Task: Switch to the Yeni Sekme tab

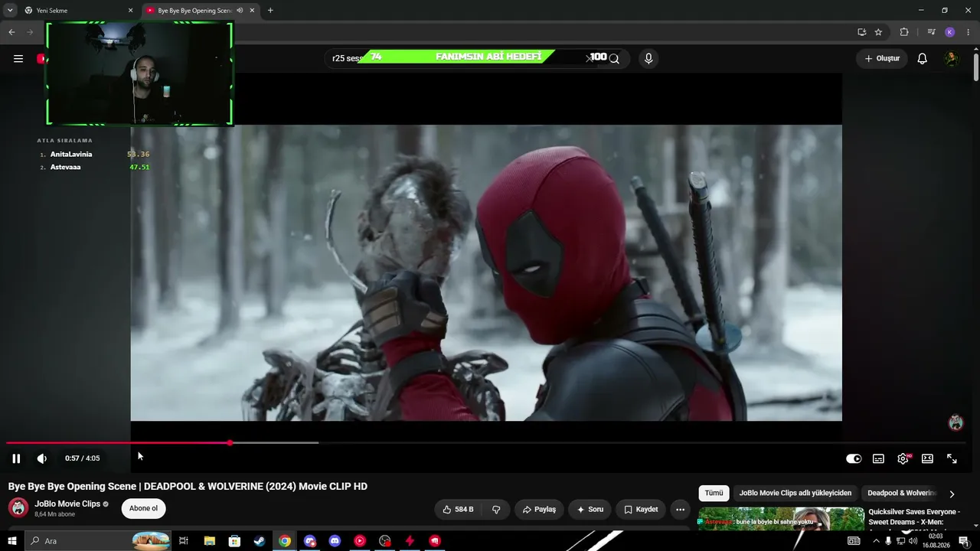Action: (79, 11)
